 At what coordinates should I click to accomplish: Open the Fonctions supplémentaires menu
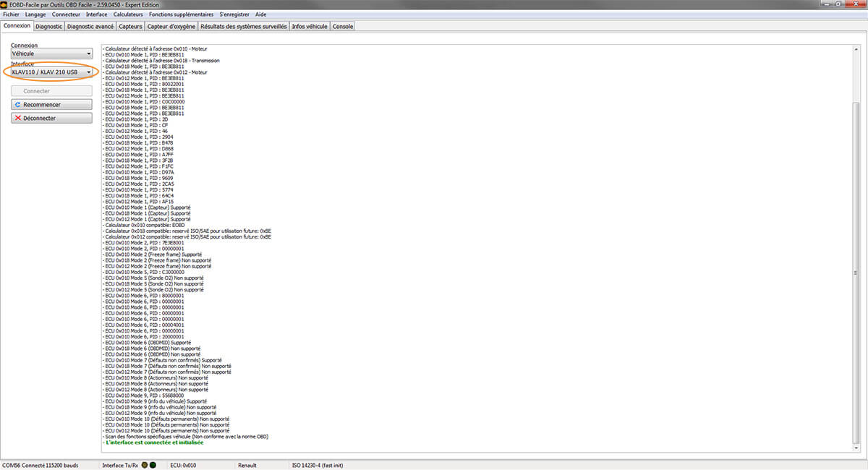(182, 14)
